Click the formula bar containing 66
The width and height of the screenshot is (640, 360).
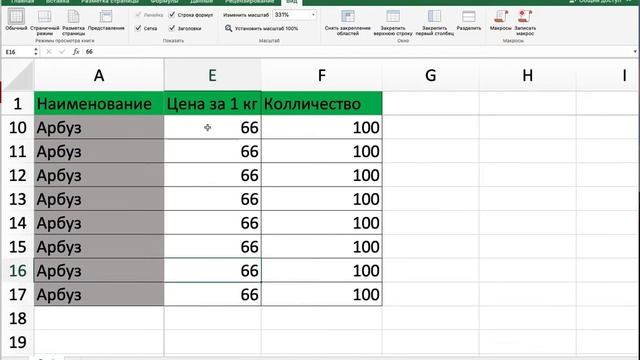pos(357,52)
